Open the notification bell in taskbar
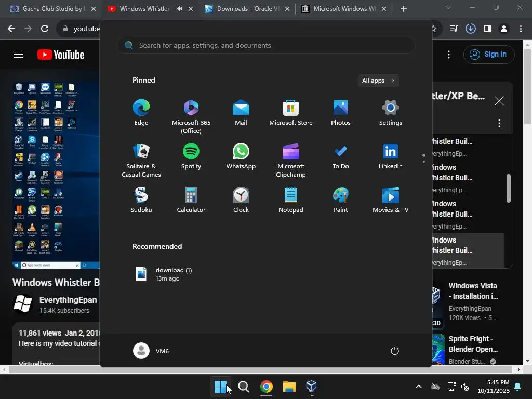The width and height of the screenshot is (532, 399). pyautogui.click(x=518, y=387)
